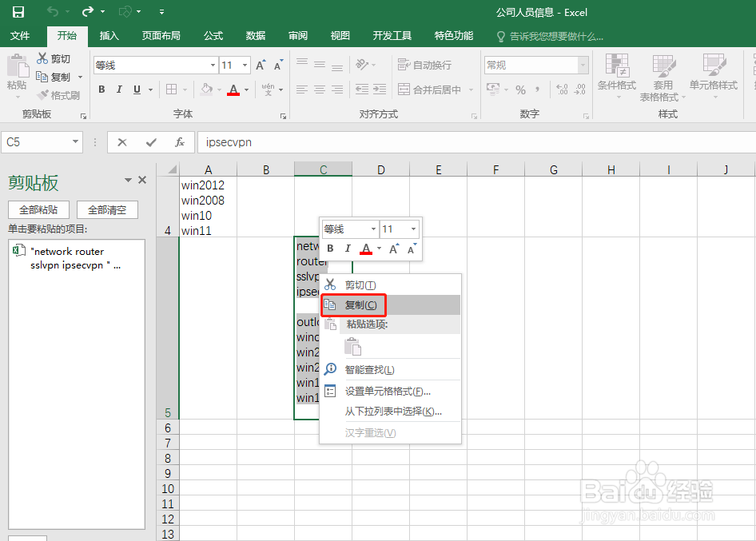The width and height of the screenshot is (756, 541).
Task: Click the Copy (复制) icon in the ribbon
Action: pyautogui.click(x=42, y=76)
